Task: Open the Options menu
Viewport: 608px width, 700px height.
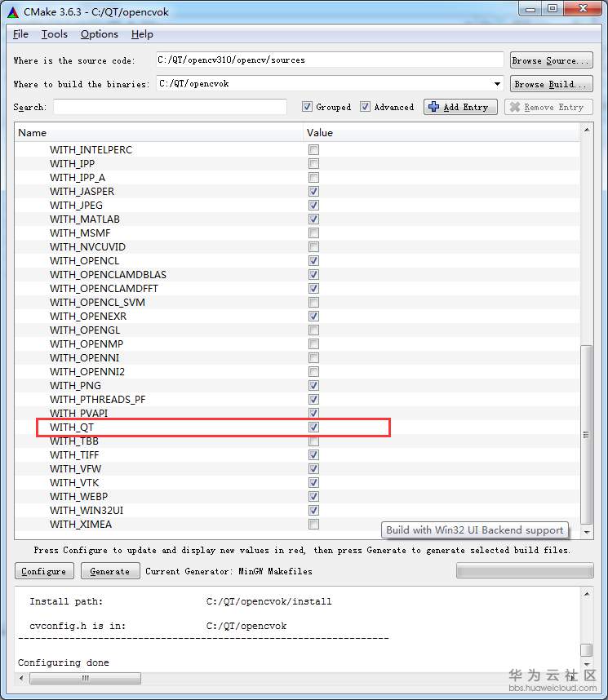Action: coord(100,34)
